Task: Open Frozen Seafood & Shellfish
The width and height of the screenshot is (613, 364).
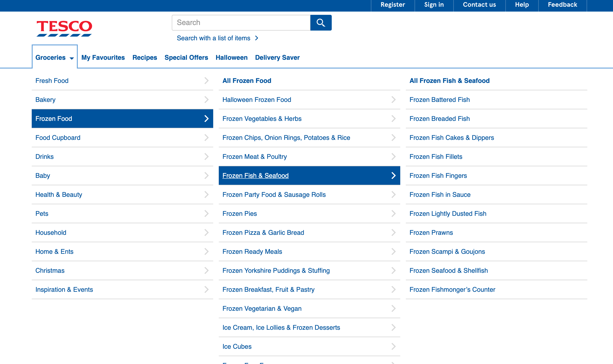Action: pos(496,270)
